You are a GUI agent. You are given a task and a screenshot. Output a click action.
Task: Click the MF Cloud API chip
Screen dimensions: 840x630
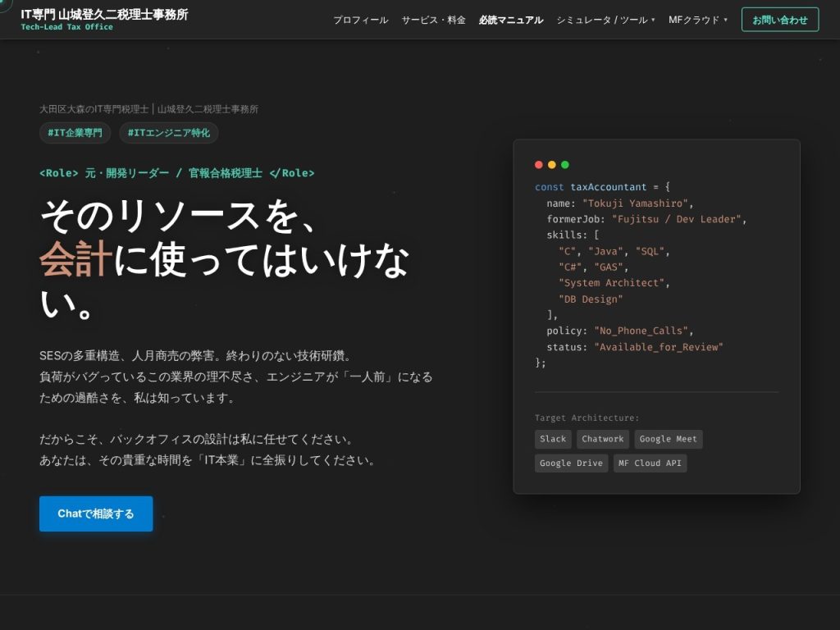point(650,463)
